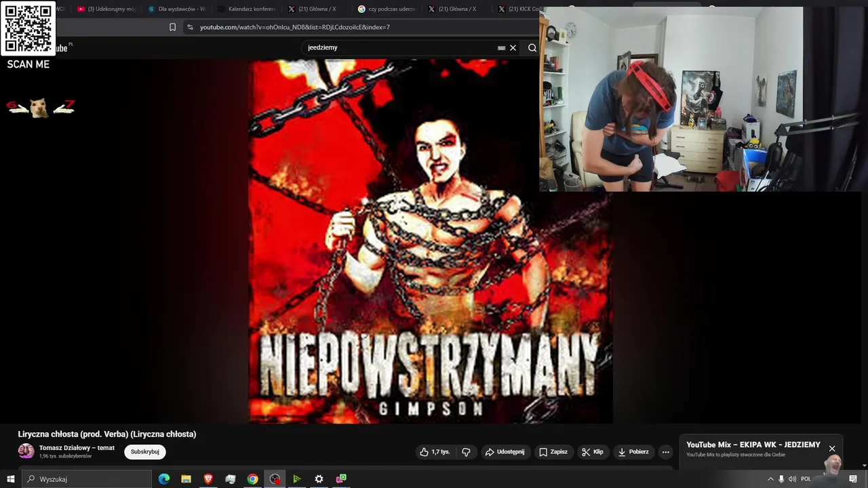Clear the YouTube search field
The image size is (868, 488).
point(513,47)
